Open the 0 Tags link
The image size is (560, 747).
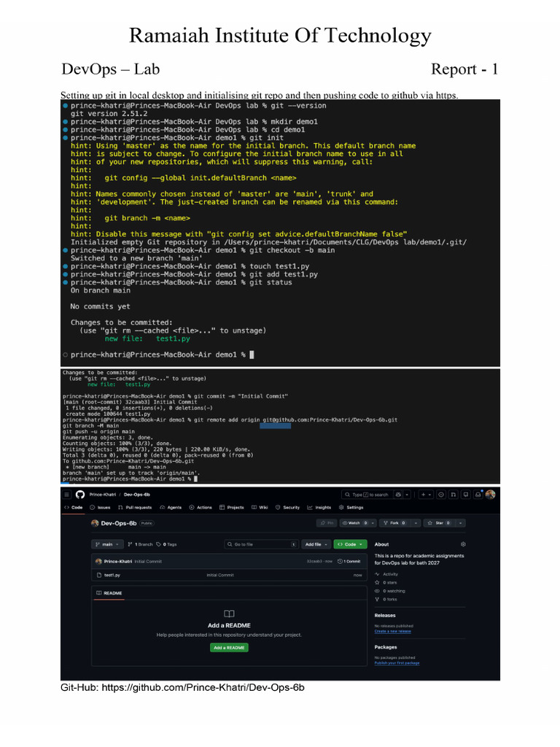click(x=167, y=544)
